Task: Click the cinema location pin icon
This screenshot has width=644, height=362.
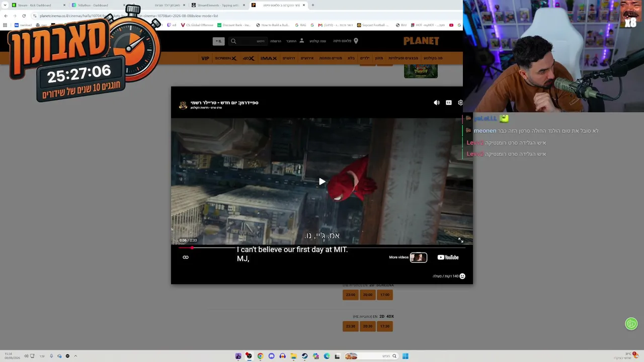Action: point(356,41)
